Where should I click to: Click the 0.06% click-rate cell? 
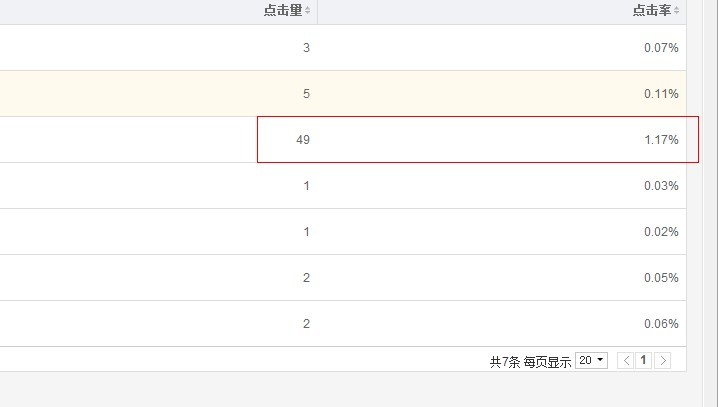click(661, 324)
